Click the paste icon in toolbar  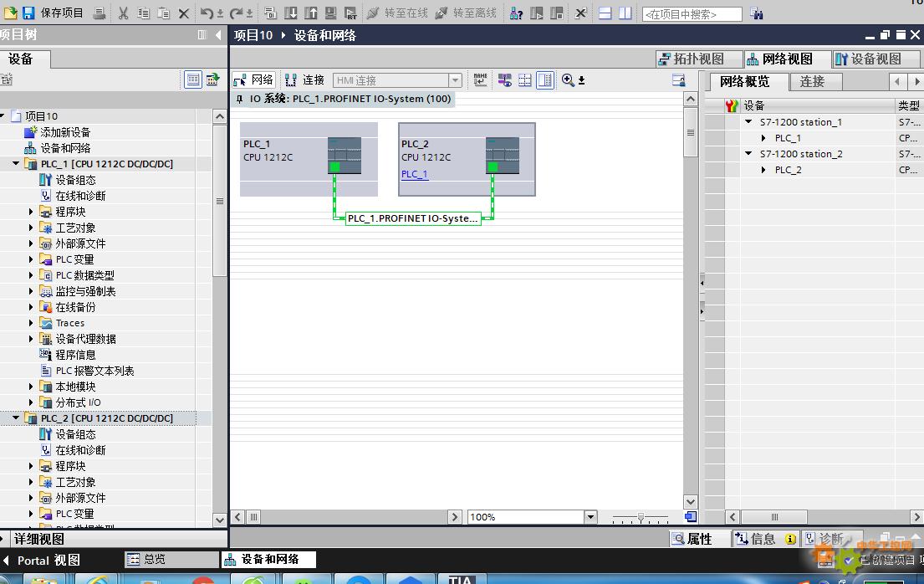163,13
